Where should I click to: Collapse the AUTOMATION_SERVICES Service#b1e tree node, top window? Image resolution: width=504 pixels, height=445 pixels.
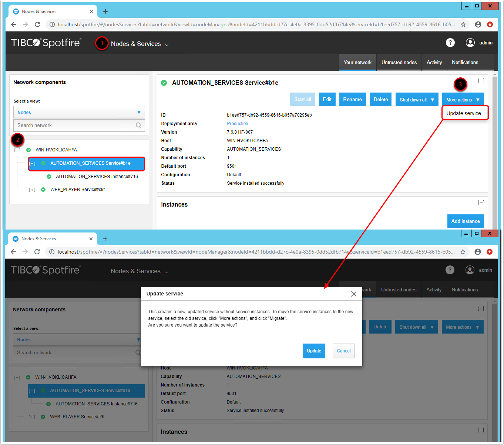coord(33,163)
